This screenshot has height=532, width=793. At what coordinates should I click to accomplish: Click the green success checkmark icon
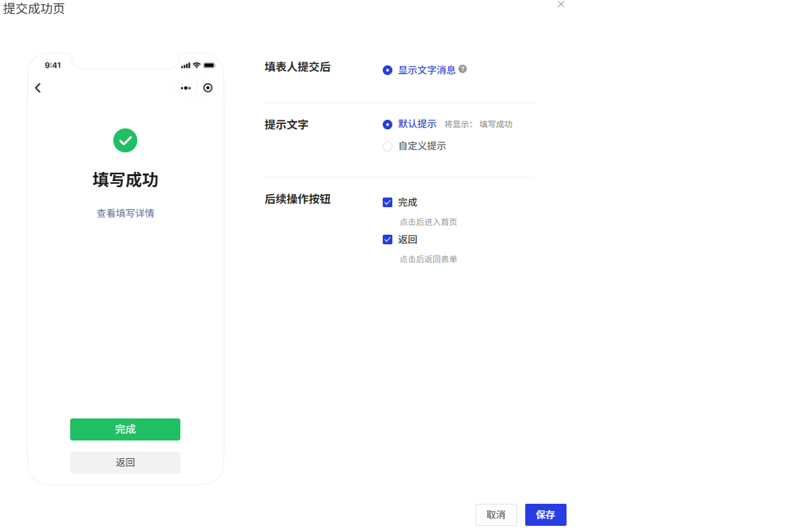pos(125,140)
